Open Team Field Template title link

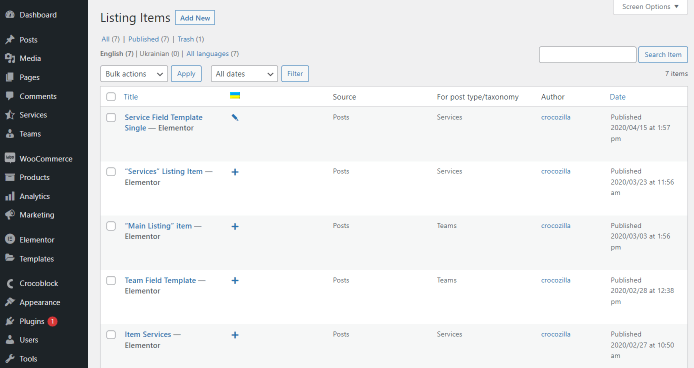(160, 280)
